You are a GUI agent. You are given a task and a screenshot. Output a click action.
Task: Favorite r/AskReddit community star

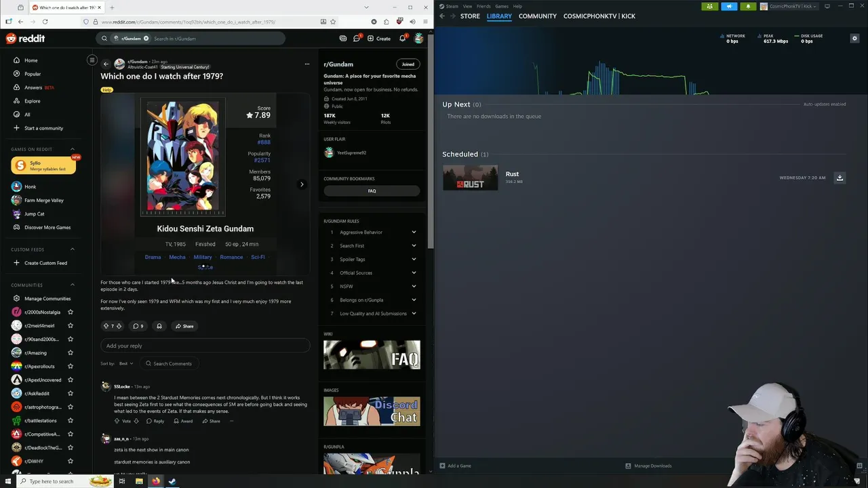pyautogui.click(x=70, y=393)
